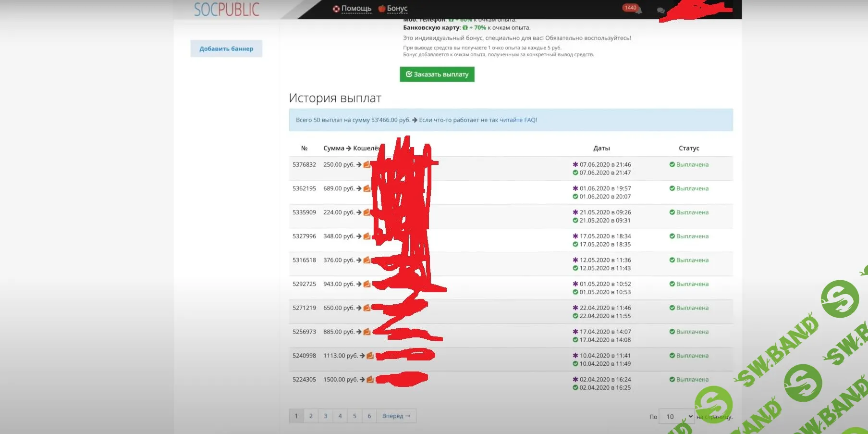The width and height of the screenshot is (868, 434).
Task: Open the per-page dropdown set to 10
Action: pyautogui.click(x=676, y=416)
